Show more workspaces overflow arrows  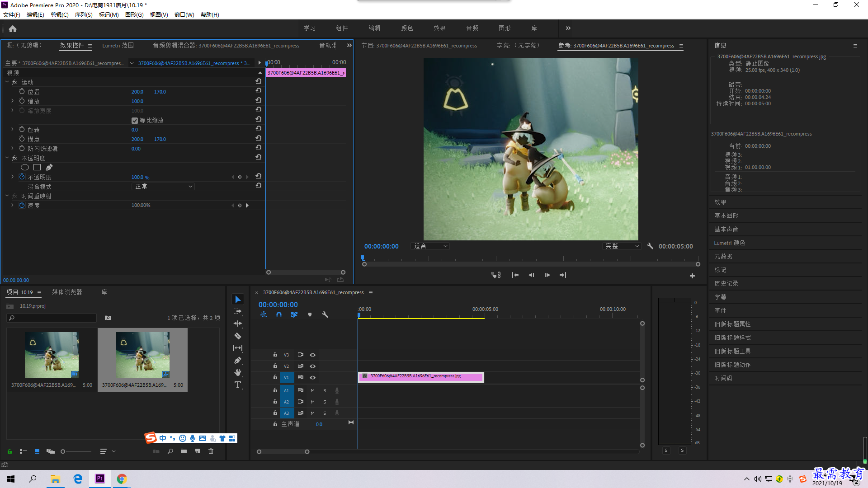[x=568, y=28]
